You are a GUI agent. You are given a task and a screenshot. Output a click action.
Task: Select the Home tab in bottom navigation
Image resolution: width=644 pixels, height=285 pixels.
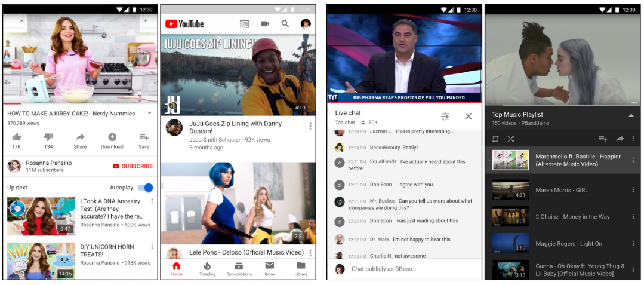point(177,269)
